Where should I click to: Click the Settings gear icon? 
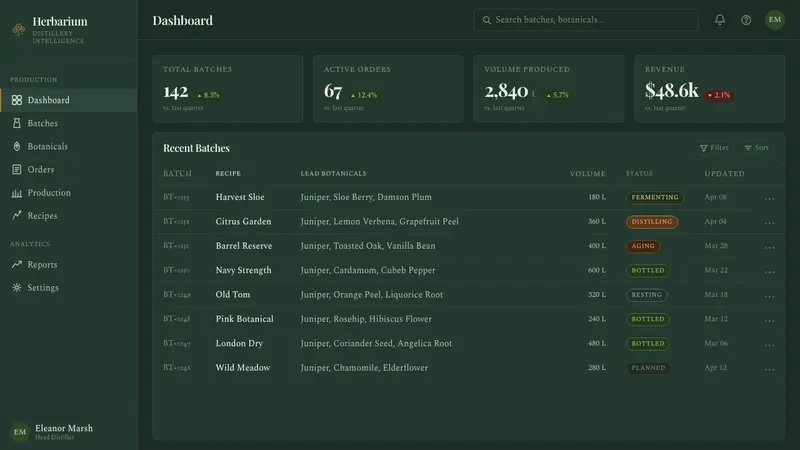(17, 288)
